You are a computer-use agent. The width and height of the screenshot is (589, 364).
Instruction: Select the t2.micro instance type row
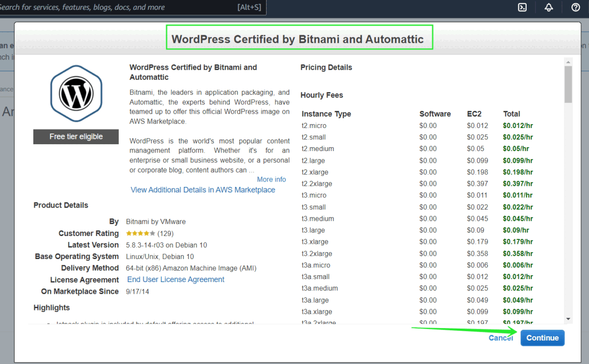[314, 126]
